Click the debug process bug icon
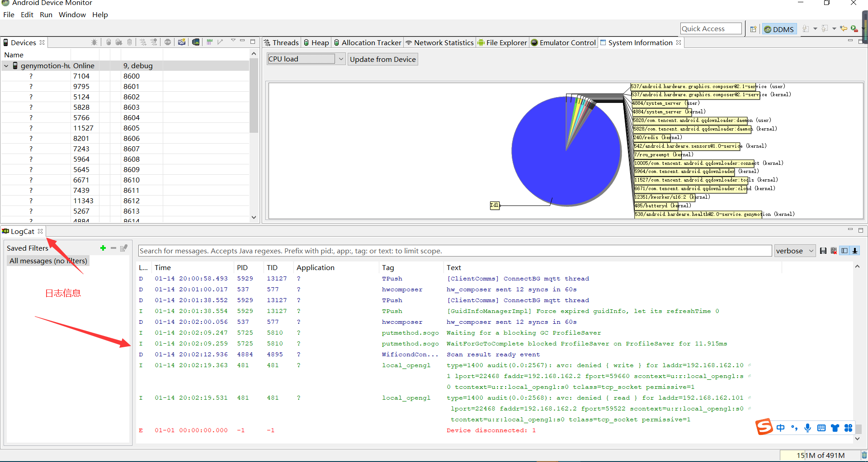The height and width of the screenshot is (462, 868). click(94, 42)
